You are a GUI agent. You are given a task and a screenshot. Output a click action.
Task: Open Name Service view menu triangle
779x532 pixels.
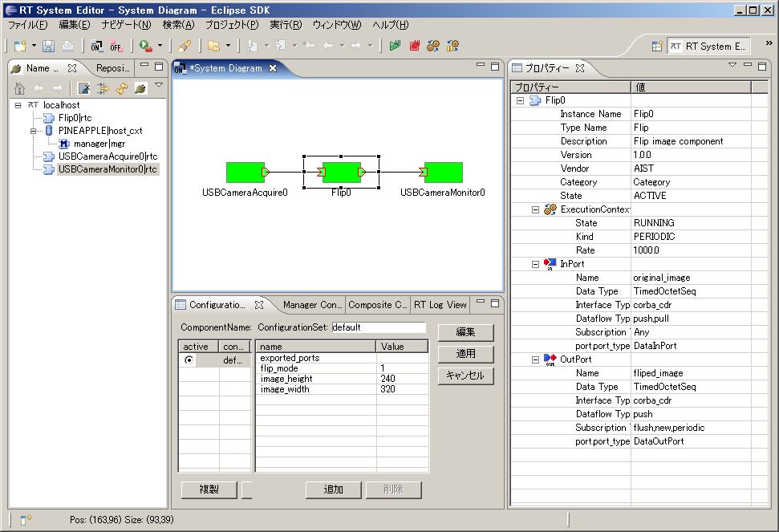click(x=159, y=85)
